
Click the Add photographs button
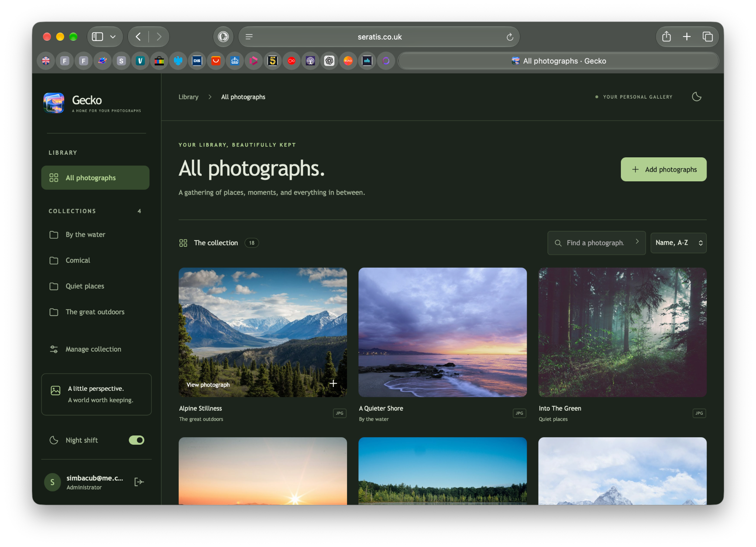[x=663, y=170]
